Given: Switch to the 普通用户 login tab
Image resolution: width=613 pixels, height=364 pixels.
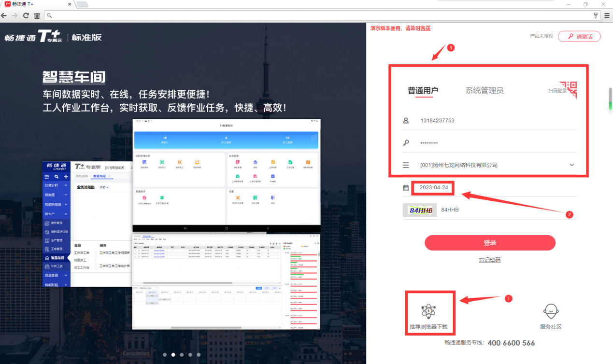Looking at the screenshot, I should [423, 90].
